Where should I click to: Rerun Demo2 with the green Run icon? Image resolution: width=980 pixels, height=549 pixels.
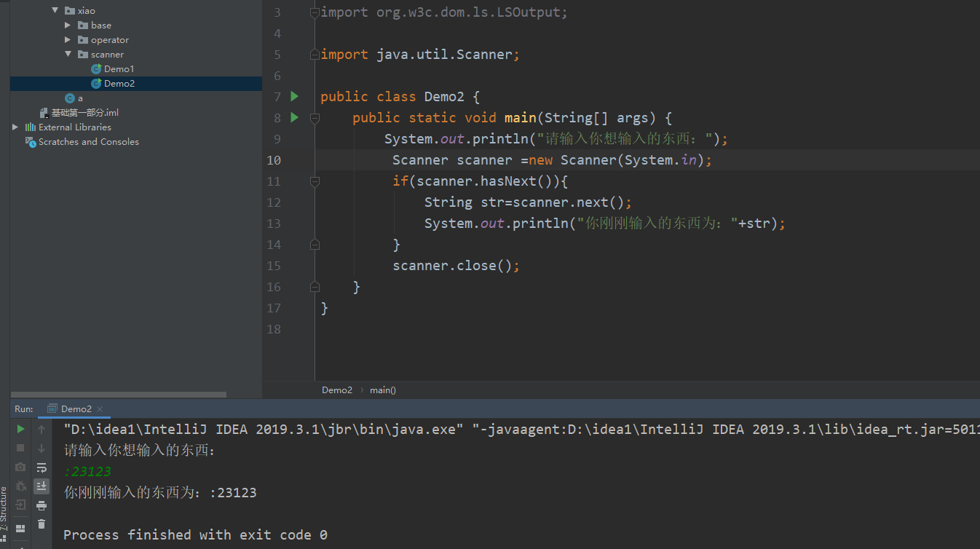(x=20, y=430)
